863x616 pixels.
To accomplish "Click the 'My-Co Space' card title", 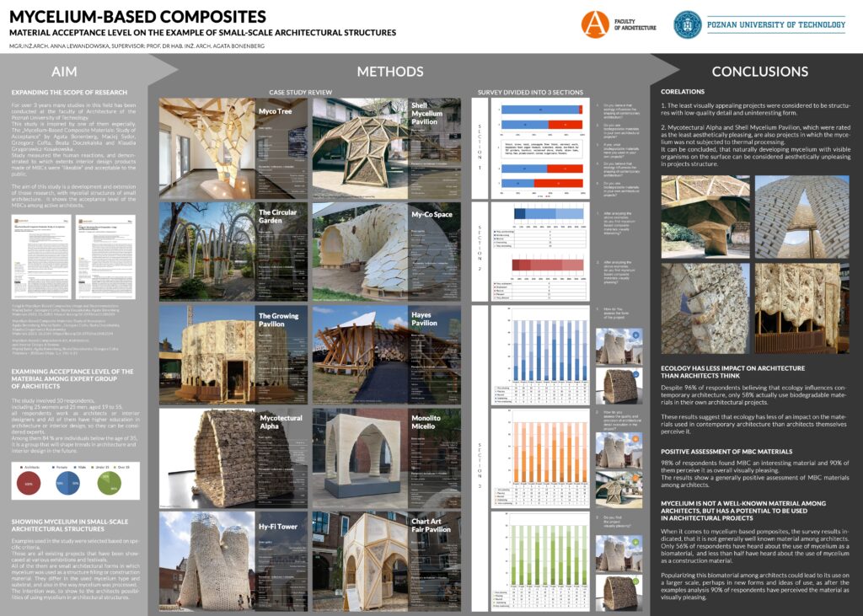I will point(432,215).
